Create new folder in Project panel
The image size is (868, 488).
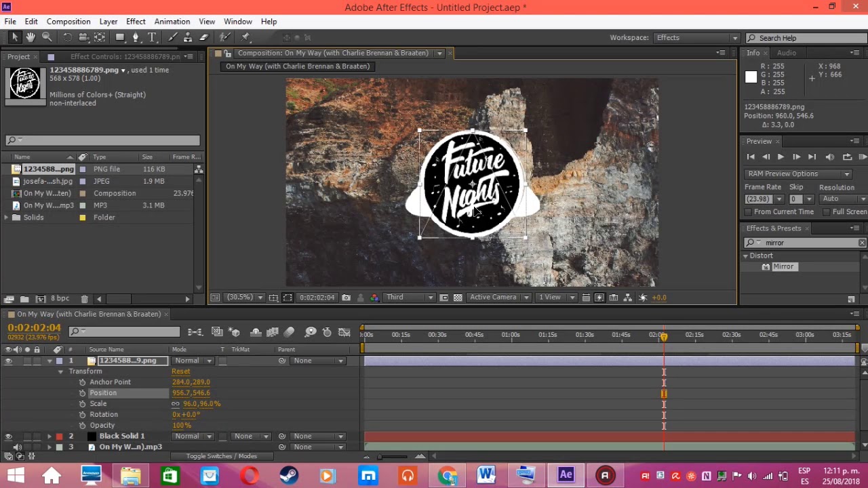(24, 299)
